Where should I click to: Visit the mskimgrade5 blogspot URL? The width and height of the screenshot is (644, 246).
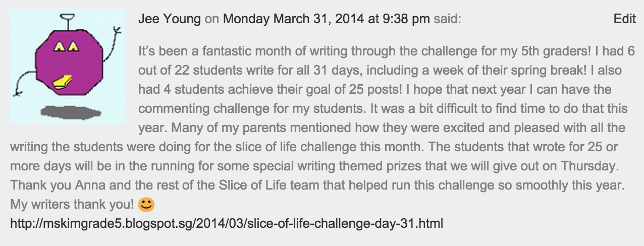pyautogui.click(x=227, y=223)
